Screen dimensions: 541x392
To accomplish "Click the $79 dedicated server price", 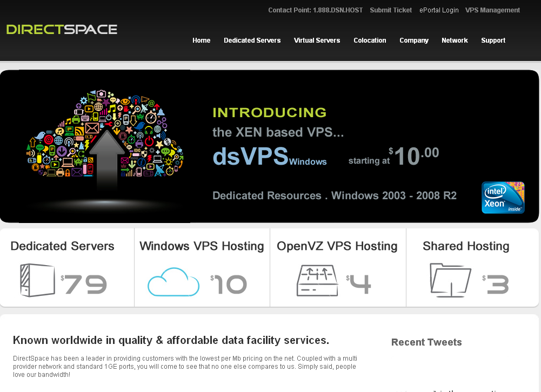I will pos(84,285).
